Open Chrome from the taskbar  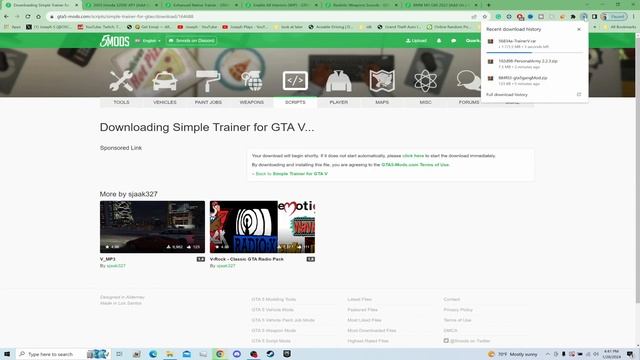click(220, 354)
